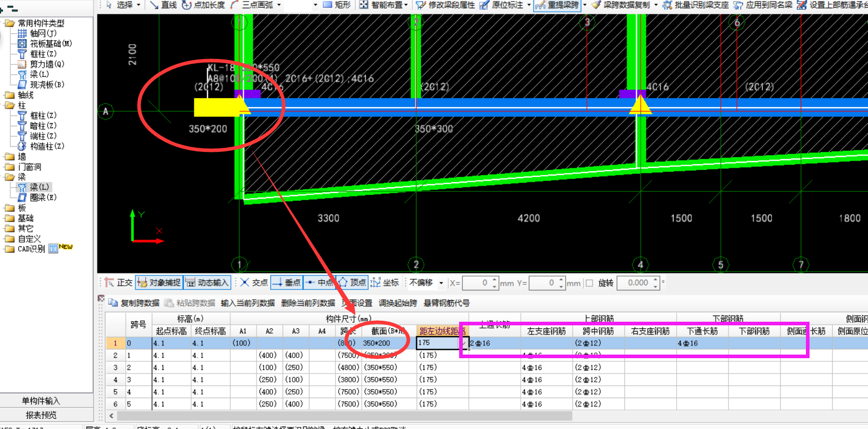This screenshot has height=429, width=868.
Task: Open dropdown arrow next to 选择
Action: click(139, 5)
